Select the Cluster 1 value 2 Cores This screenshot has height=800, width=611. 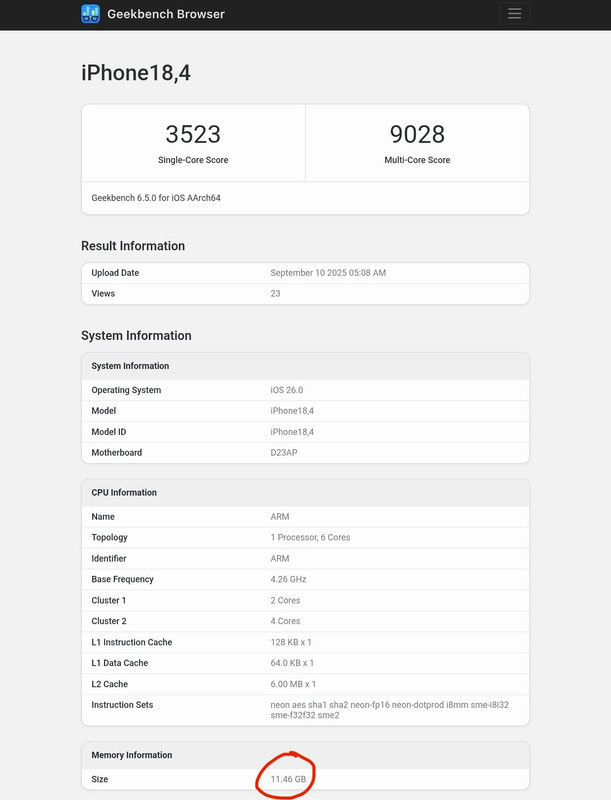[x=286, y=600]
